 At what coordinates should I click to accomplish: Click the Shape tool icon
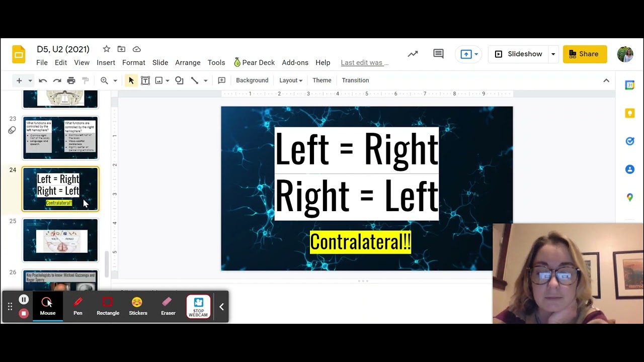[x=179, y=80]
